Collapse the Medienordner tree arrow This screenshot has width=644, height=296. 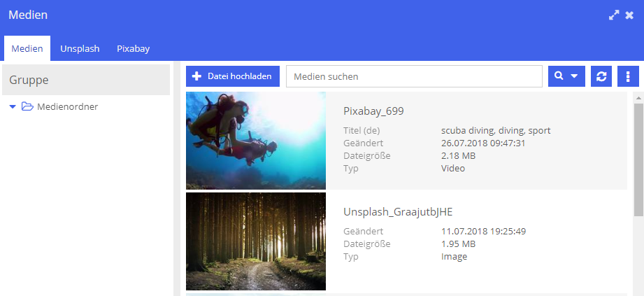(x=13, y=107)
